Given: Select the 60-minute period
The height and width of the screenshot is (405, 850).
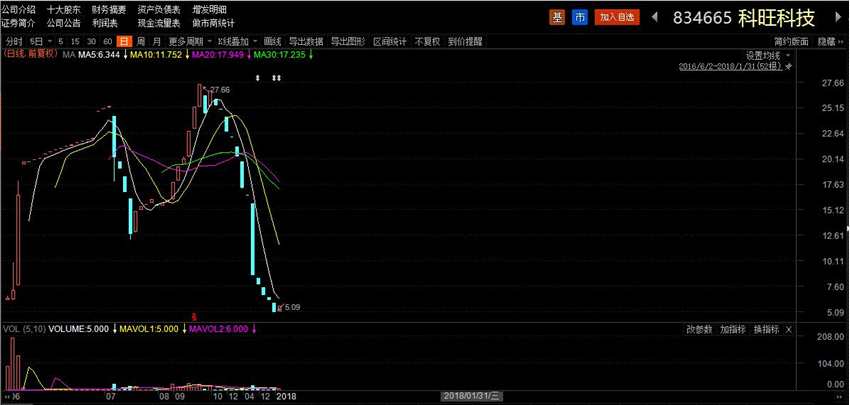Looking at the screenshot, I should point(108,41).
